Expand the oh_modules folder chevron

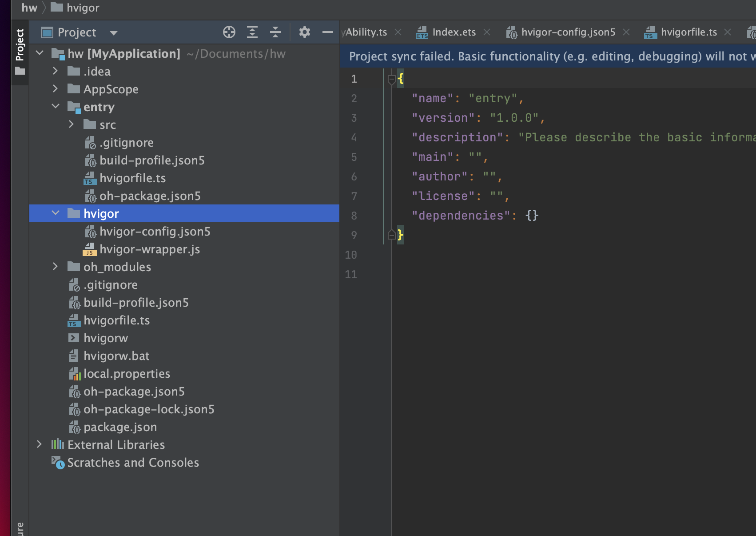(x=55, y=267)
